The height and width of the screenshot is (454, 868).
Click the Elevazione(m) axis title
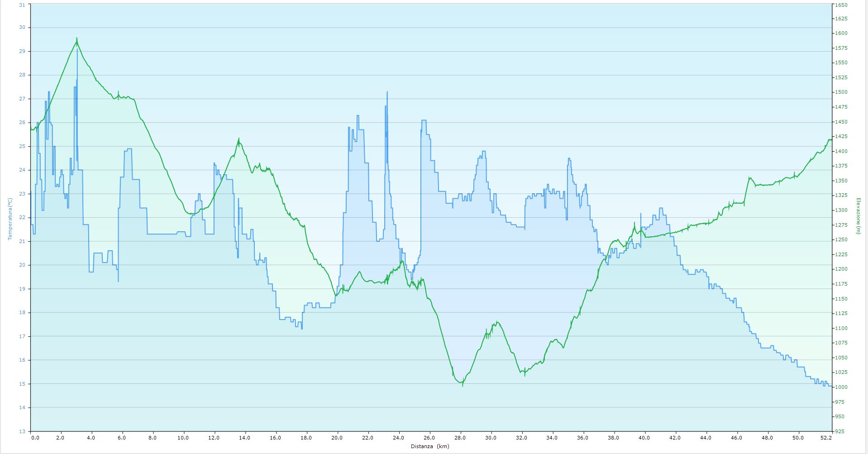pos(858,216)
